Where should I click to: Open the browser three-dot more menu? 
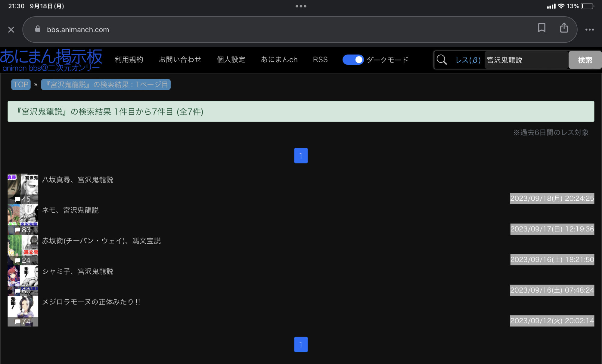[x=589, y=29]
